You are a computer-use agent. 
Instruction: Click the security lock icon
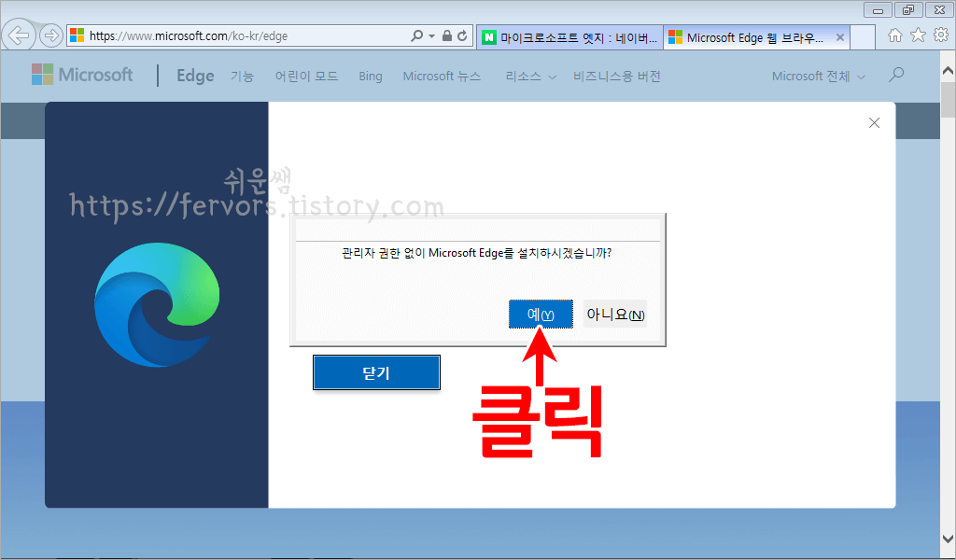[x=447, y=36]
